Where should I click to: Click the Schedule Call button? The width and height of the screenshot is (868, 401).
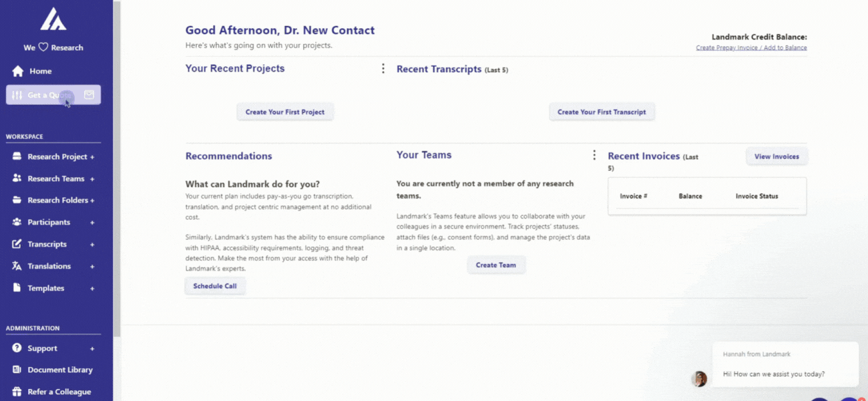[x=215, y=286]
